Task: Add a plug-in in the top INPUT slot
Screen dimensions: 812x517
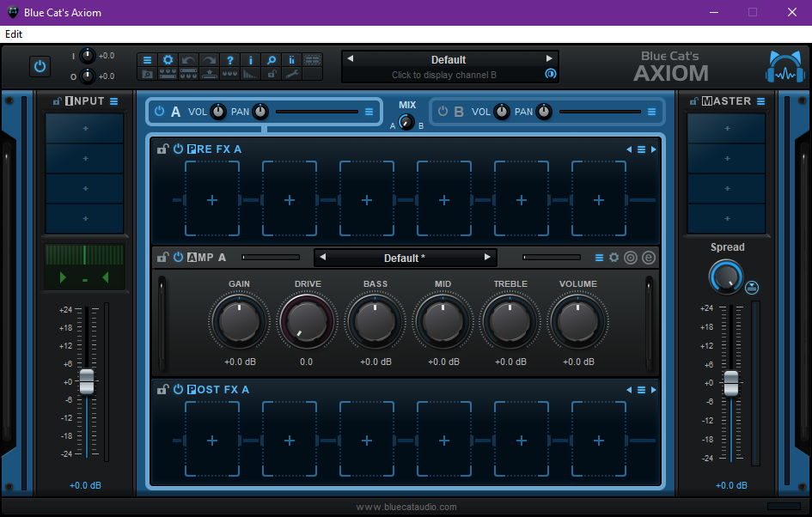Action: point(85,128)
